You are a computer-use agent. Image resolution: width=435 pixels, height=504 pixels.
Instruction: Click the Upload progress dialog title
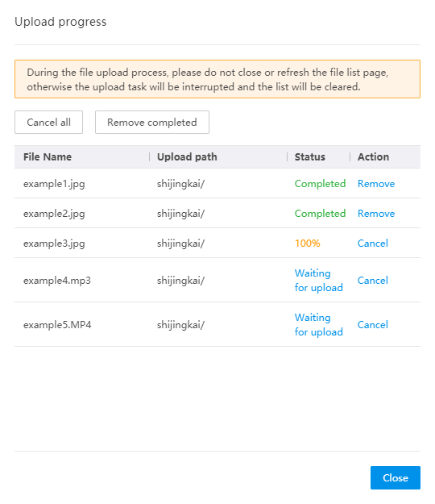[60, 22]
